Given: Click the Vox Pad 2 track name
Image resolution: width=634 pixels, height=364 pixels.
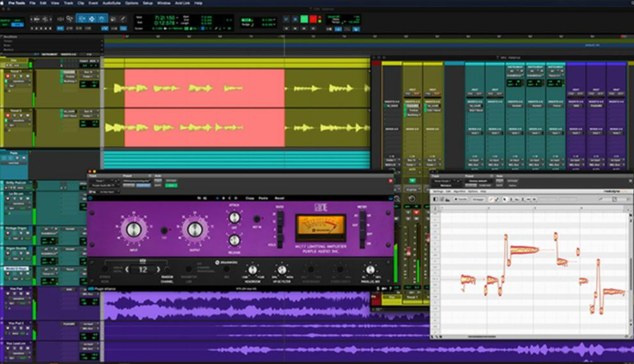Looking at the screenshot, I should point(16,323).
